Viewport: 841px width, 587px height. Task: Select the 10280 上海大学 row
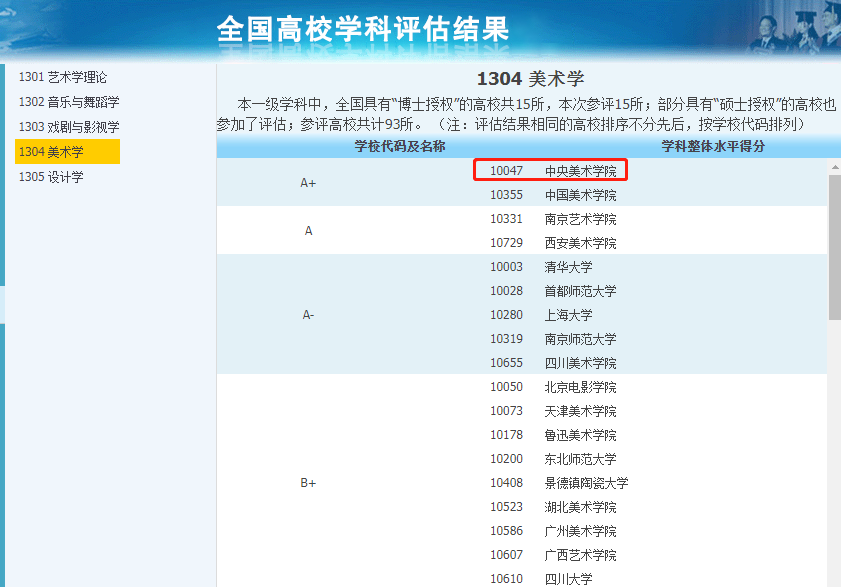[541, 315]
